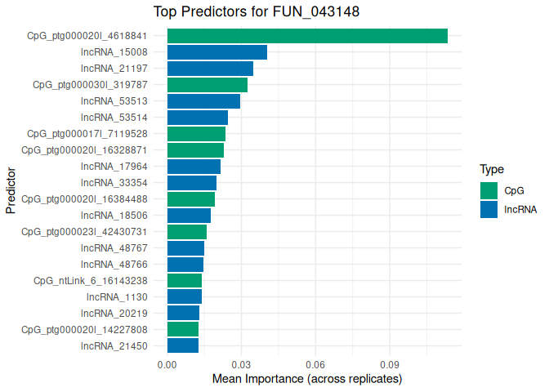Select the CpG_ptg000020l_16384488 bar
The height and width of the screenshot is (392, 549).
191,199
